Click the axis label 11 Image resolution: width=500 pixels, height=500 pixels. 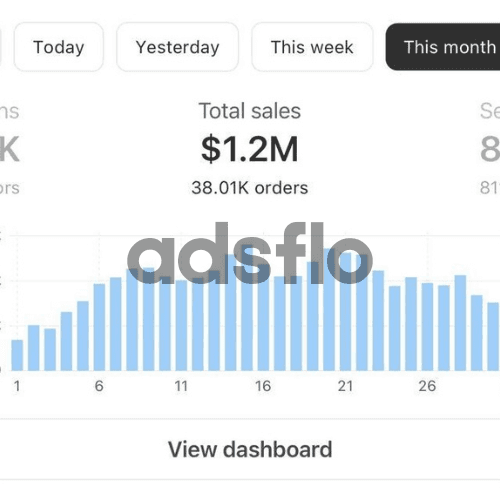(181, 386)
